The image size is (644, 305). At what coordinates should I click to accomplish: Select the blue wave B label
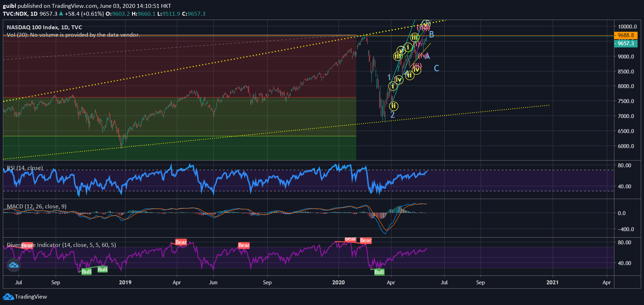tap(431, 35)
